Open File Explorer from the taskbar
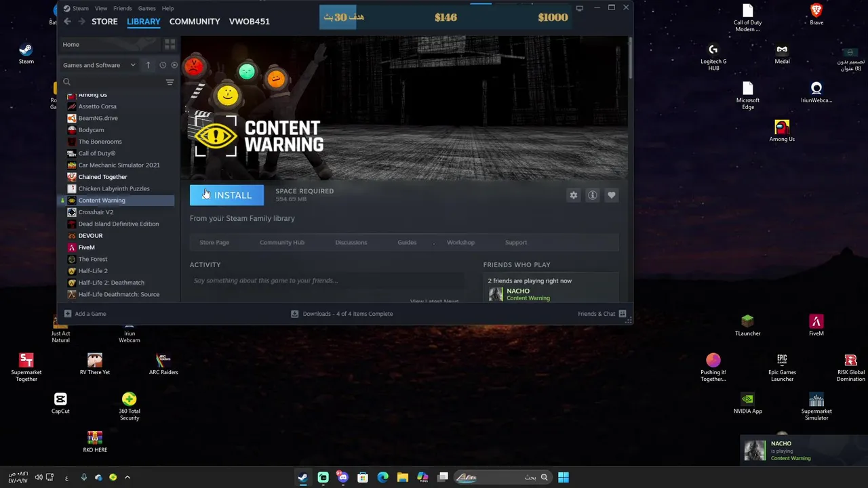Image resolution: width=868 pixels, height=488 pixels. [402, 477]
